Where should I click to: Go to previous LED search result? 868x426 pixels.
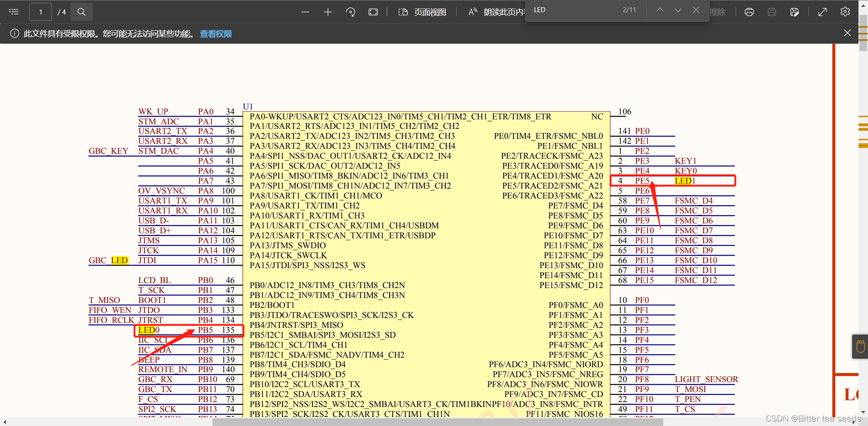pos(660,10)
